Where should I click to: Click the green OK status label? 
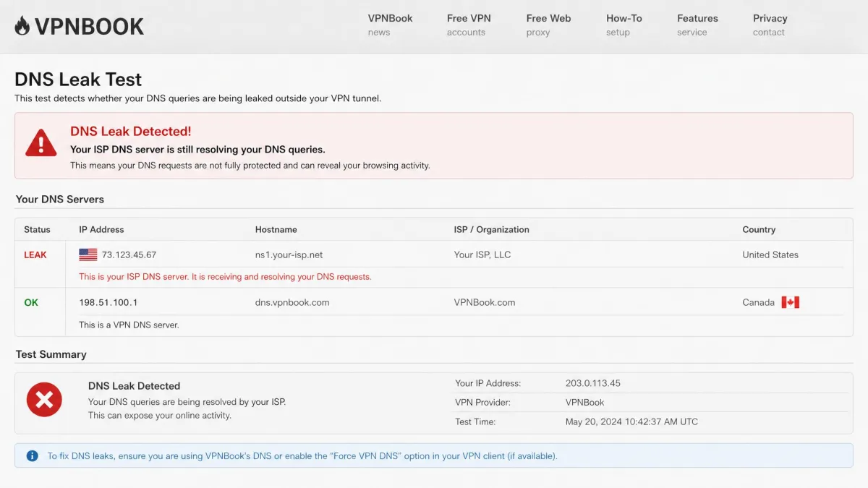tap(31, 303)
